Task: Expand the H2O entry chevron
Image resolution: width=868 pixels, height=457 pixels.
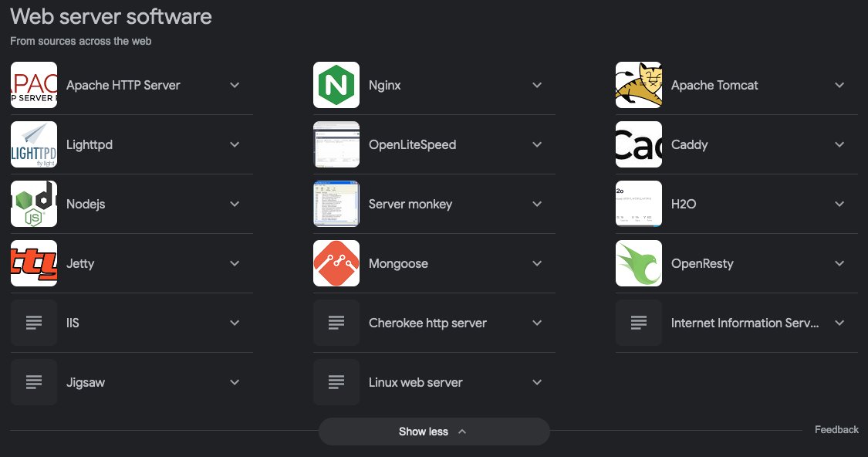Action: (x=839, y=204)
